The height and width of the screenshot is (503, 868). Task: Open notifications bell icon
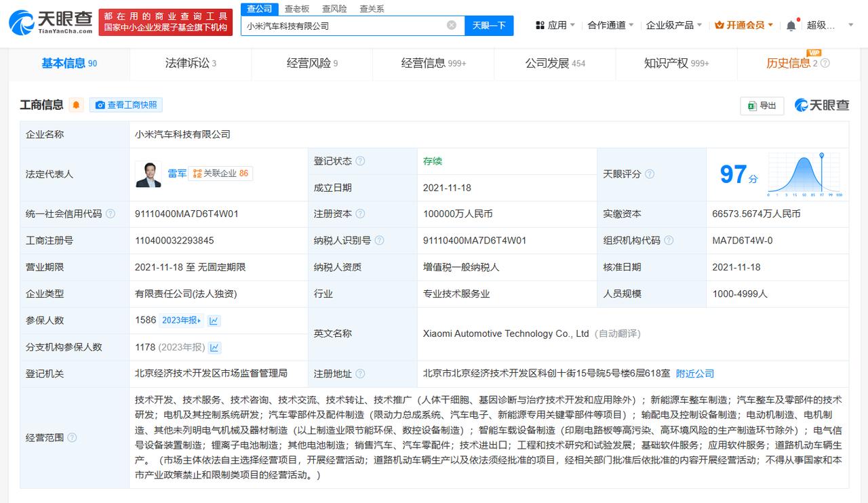point(791,25)
